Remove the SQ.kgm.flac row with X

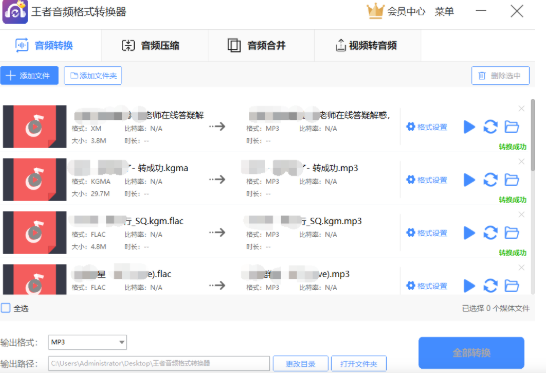click(x=521, y=214)
